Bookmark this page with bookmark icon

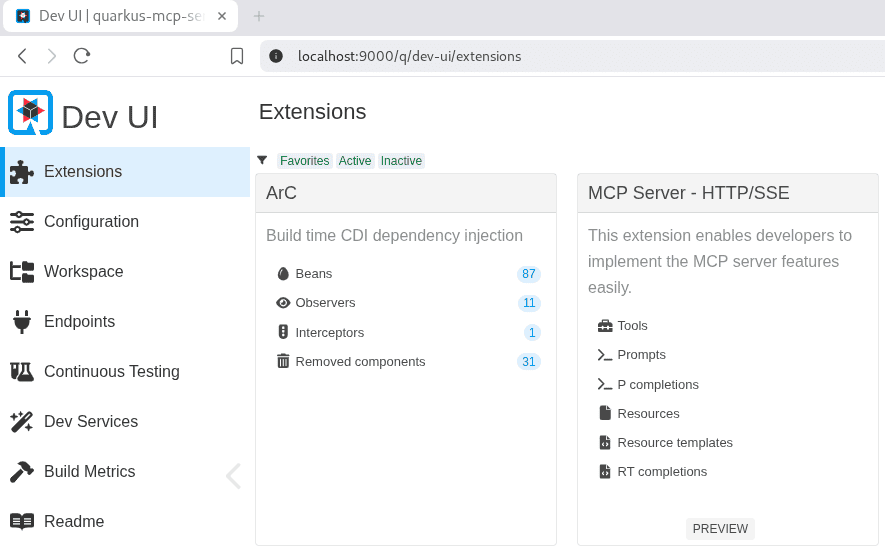click(237, 56)
